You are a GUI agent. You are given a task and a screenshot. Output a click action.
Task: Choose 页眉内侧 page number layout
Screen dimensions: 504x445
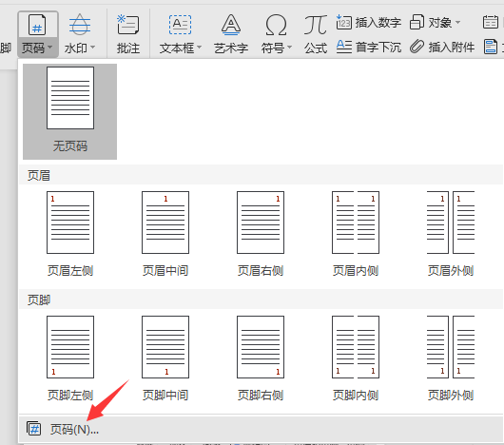(356, 234)
